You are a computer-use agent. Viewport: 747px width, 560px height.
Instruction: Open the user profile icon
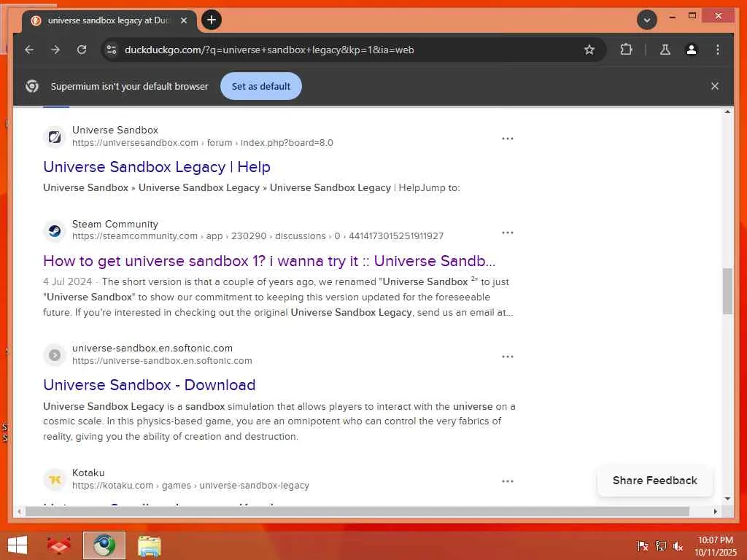point(692,50)
